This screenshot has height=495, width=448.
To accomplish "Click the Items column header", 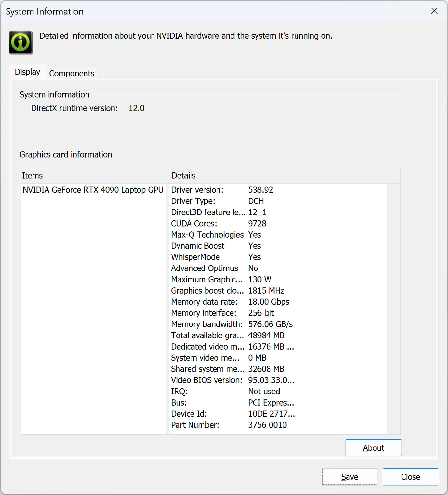I will point(94,176).
